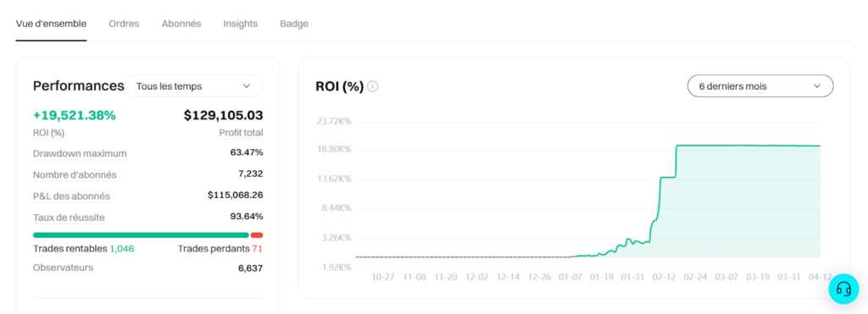Click the red losing trades bar segment
The width and height of the screenshot is (868, 314).
(x=257, y=235)
